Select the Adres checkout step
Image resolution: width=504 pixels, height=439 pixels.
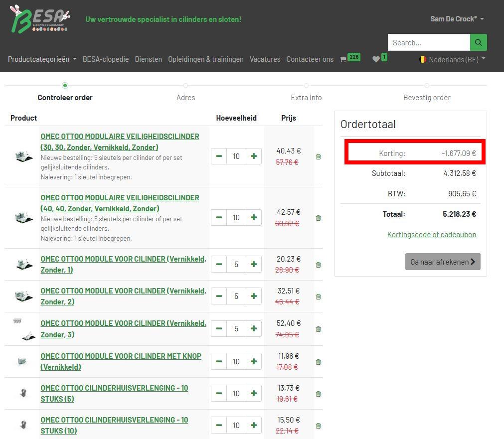pyautogui.click(x=185, y=97)
